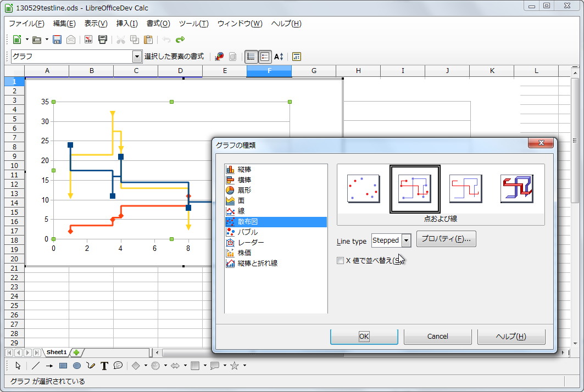584x392 pixels.
Task: Select the Ellipse drawing tool
Action: pyautogui.click(x=77, y=366)
